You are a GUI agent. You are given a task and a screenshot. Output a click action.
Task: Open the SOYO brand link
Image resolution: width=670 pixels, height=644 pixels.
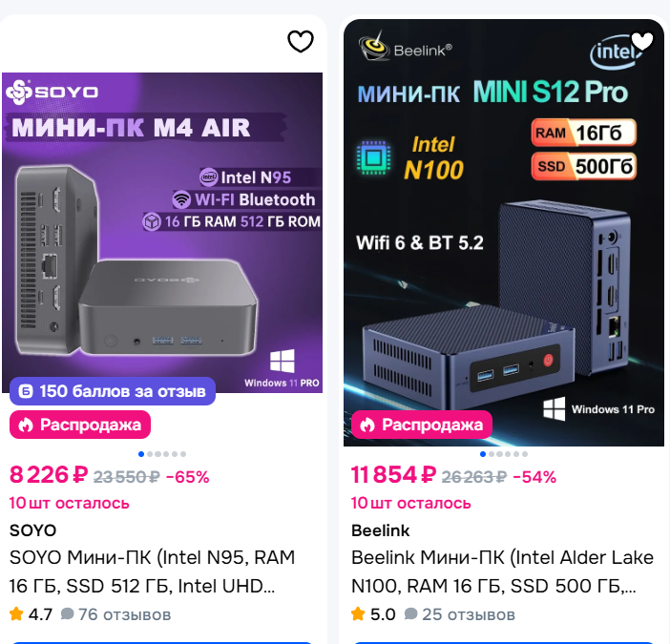click(x=32, y=530)
